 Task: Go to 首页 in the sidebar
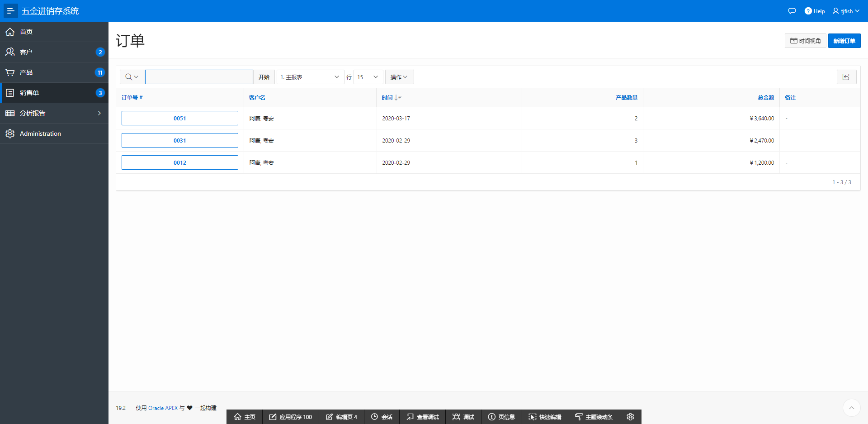26,32
